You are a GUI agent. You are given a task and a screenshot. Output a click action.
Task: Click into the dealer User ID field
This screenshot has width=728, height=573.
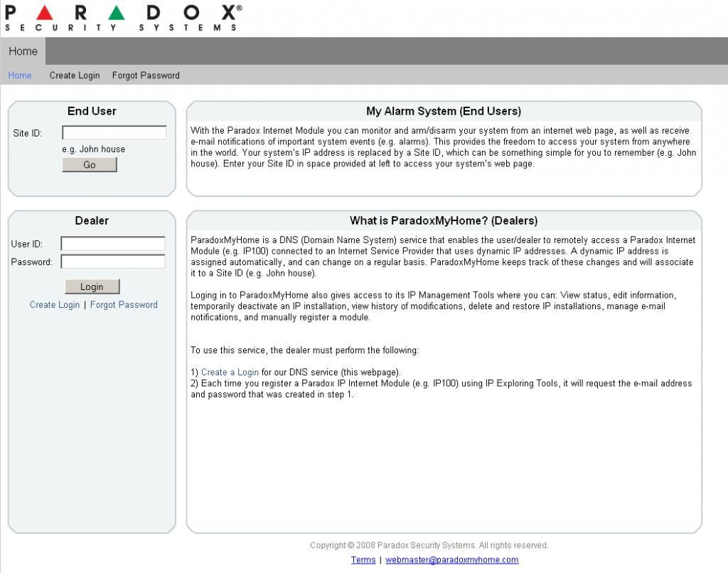click(x=112, y=244)
